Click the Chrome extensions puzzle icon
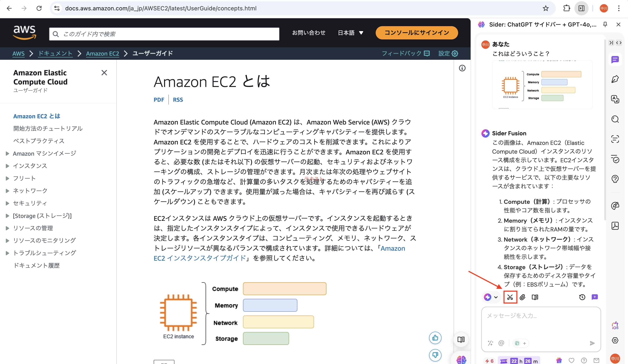 (x=567, y=8)
